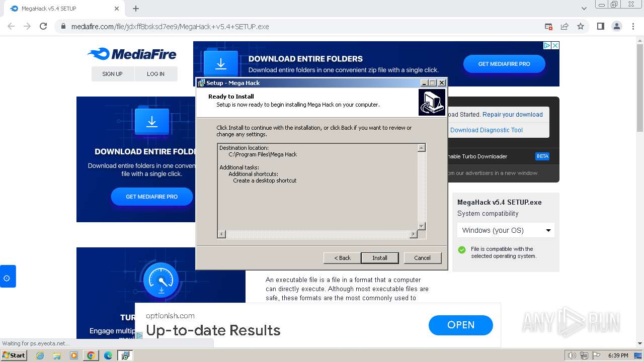Click the address bar URL
This screenshot has height=362, width=644.
[x=170, y=27]
